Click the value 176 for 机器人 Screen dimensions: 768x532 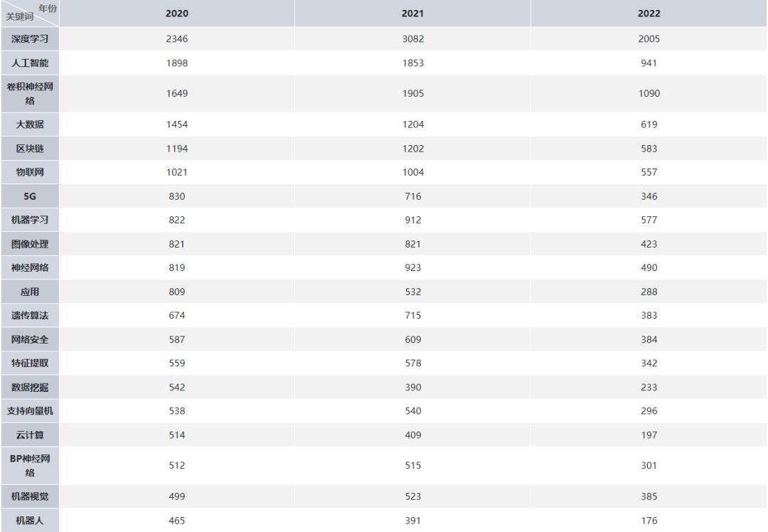click(649, 520)
